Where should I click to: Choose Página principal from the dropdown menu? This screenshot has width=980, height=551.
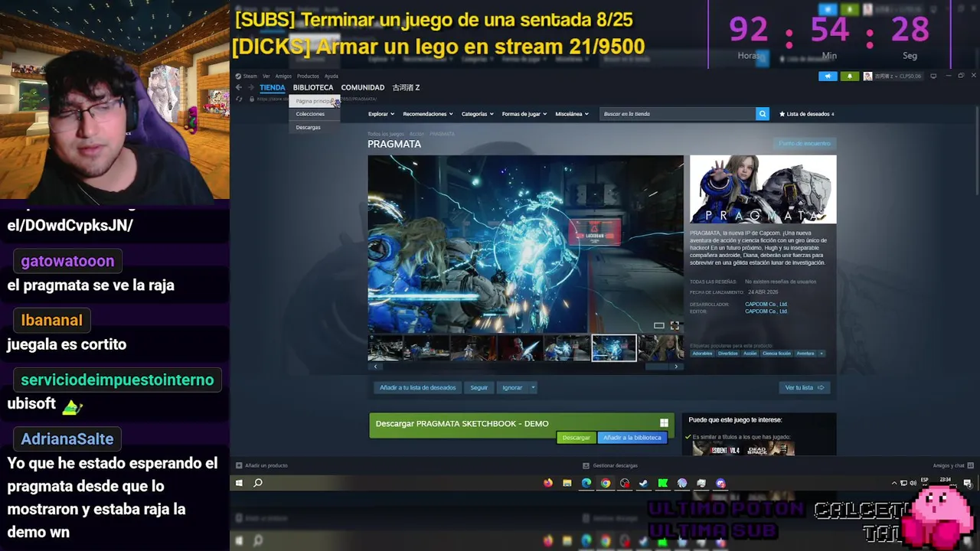point(314,101)
